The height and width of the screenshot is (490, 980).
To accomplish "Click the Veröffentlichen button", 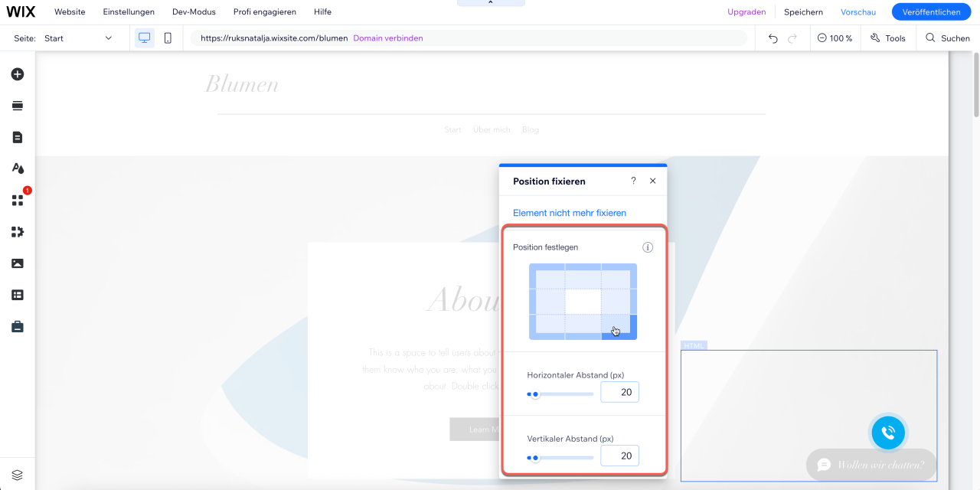I will coord(931,12).
